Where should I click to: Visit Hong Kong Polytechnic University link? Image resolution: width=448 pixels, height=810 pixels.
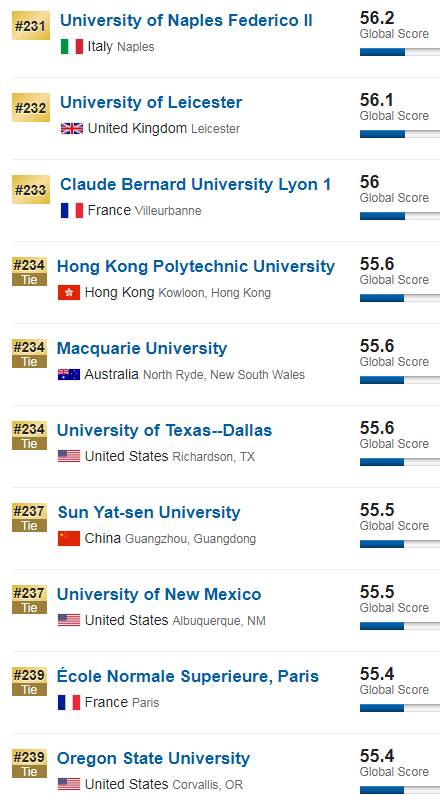(x=196, y=267)
